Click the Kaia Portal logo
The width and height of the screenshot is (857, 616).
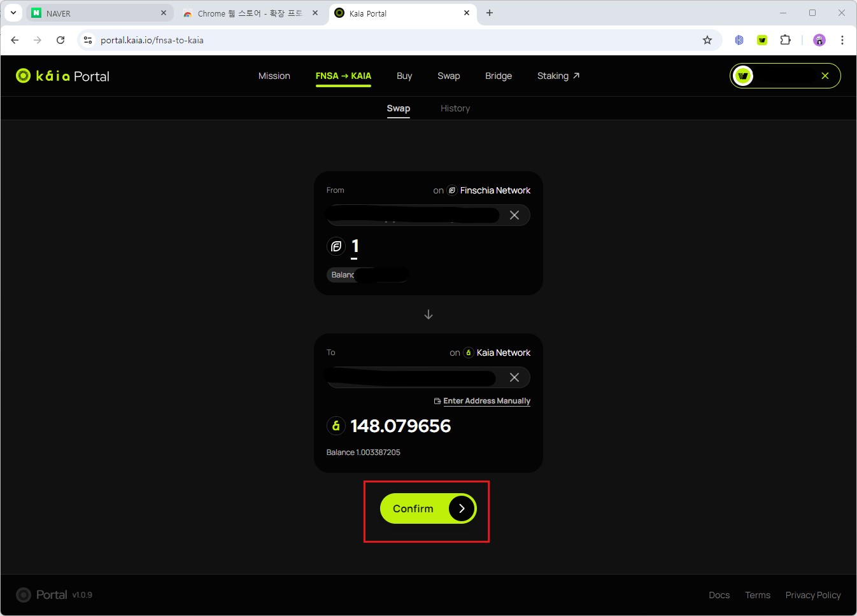pos(62,76)
